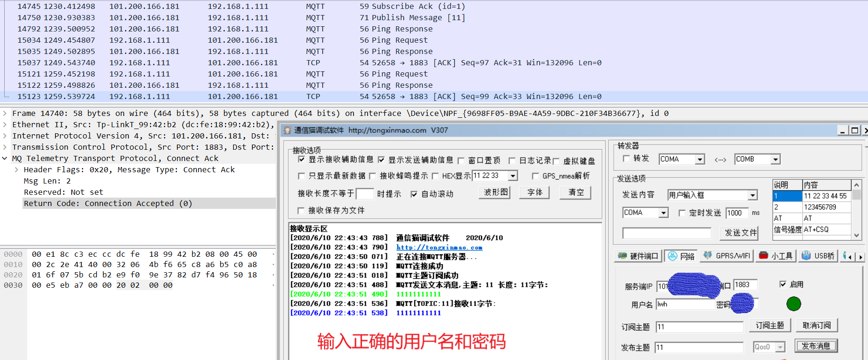Open the http://tongxinmao.com link in the log
868x360 pixels.
click(x=439, y=247)
